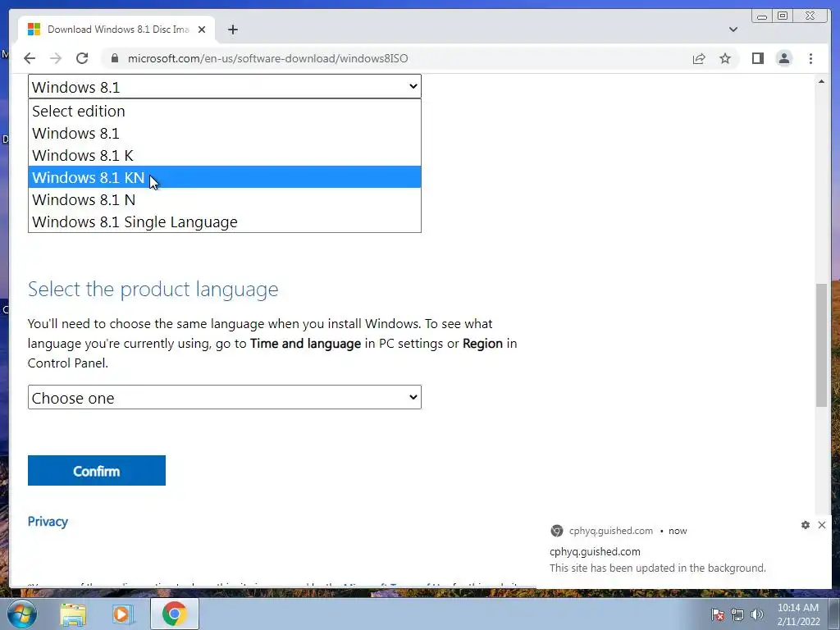The width and height of the screenshot is (840, 630).
Task: Go back to the previous page
Action: point(30,58)
